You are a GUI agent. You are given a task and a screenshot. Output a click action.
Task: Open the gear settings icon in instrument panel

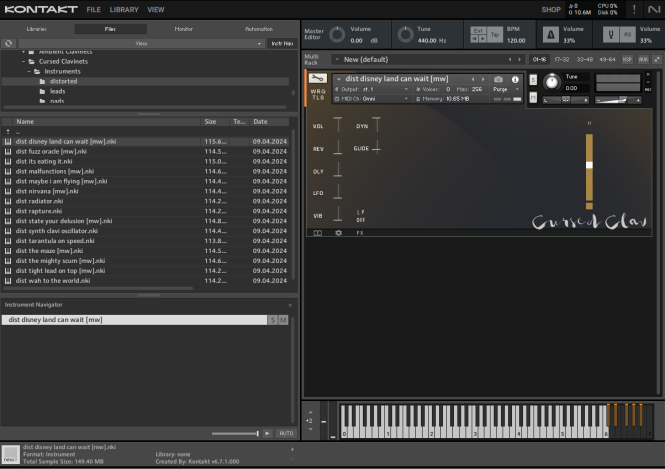pyautogui.click(x=338, y=232)
